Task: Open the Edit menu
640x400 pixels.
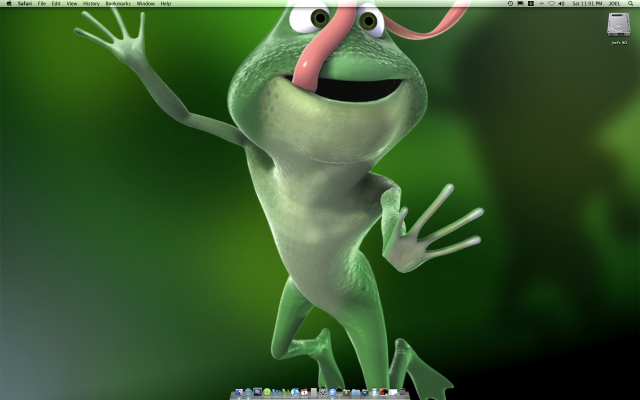Action: pyautogui.click(x=56, y=3)
